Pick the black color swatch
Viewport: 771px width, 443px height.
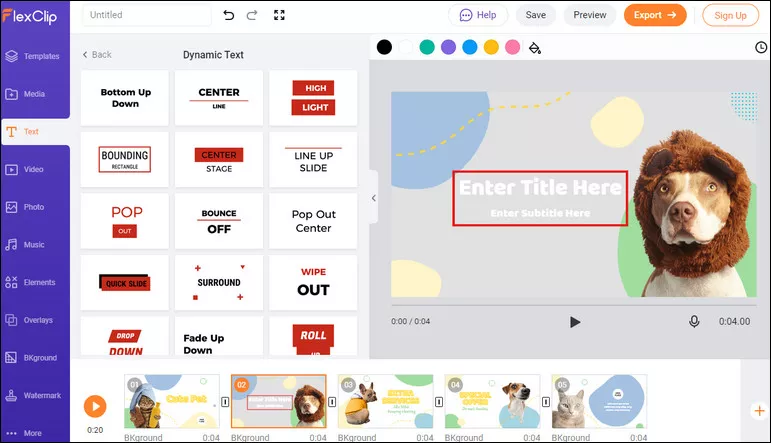(384, 47)
